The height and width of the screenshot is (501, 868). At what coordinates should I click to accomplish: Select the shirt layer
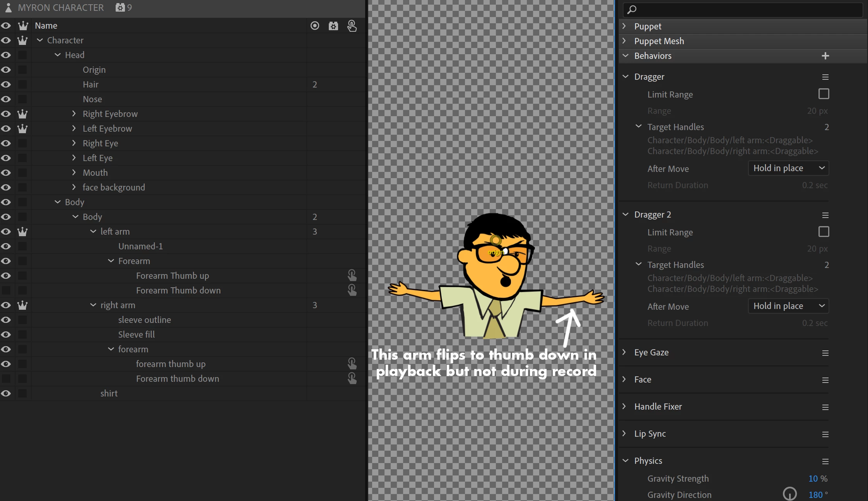109,393
